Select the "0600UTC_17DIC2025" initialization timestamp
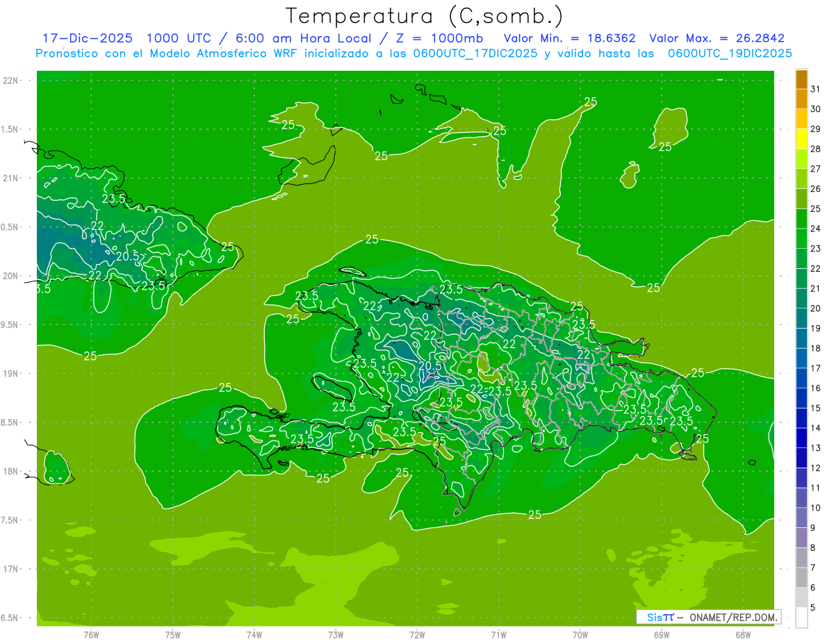The width and height of the screenshot is (834, 644). click(x=475, y=53)
